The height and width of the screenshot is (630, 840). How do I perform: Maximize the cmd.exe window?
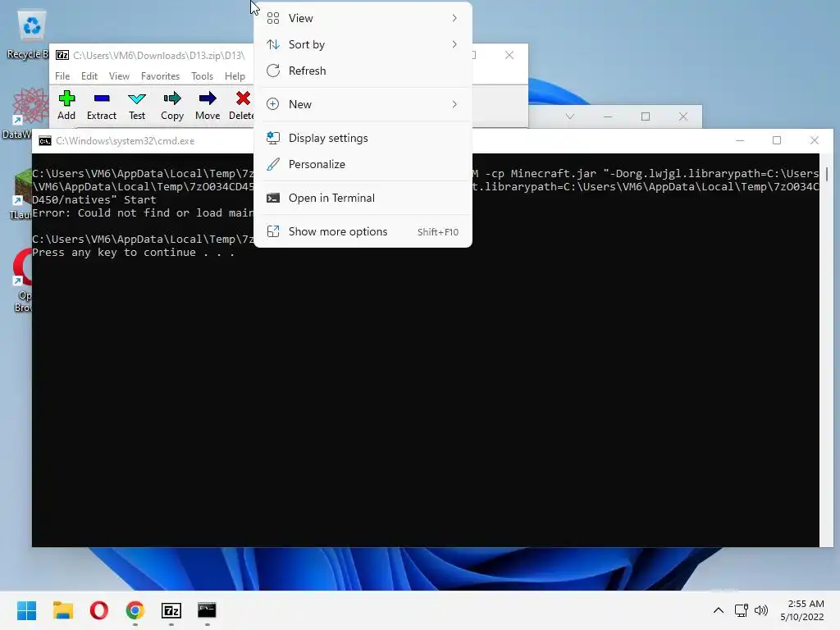coord(777,140)
